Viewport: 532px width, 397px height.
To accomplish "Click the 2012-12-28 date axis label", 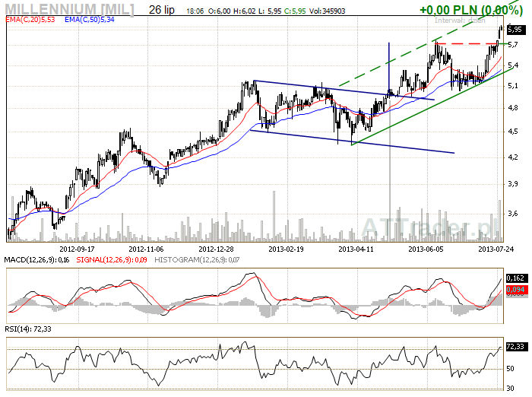I will [x=216, y=249].
